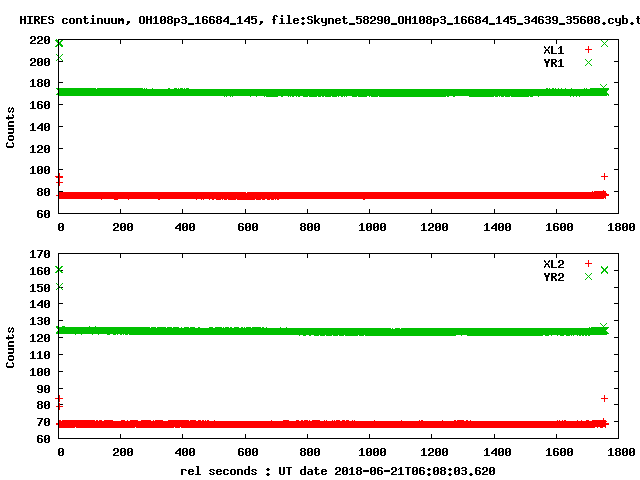Click the XL1 red plus legend marker
Screen dimensions: 640x480
point(588,49)
